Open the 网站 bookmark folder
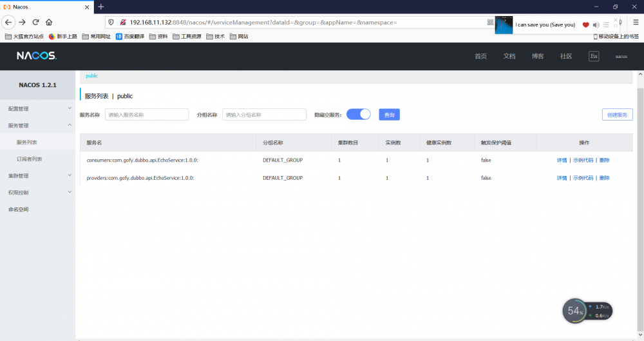Image resolution: width=644 pixels, height=341 pixels. [x=239, y=36]
